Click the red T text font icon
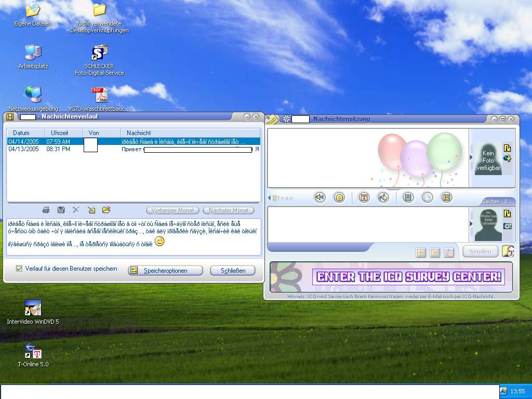532x399 pixels. click(x=364, y=197)
